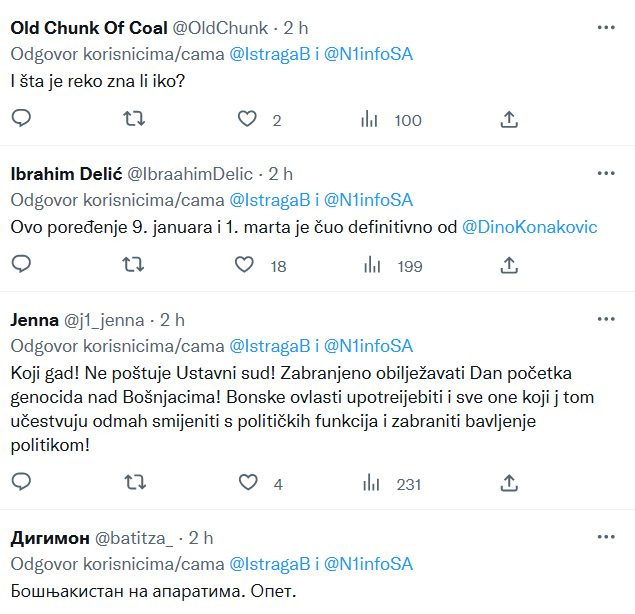
Task: Reply to Jenna's tweet
Action: point(21,483)
